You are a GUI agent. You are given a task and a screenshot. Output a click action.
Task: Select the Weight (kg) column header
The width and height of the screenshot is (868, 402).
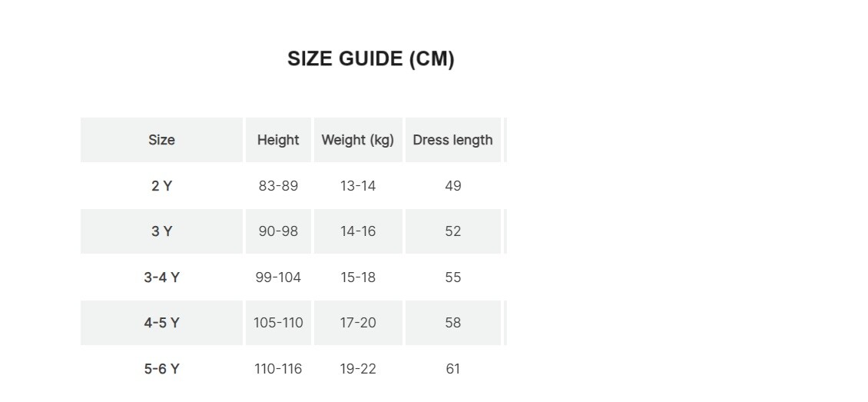[x=357, y=140]
